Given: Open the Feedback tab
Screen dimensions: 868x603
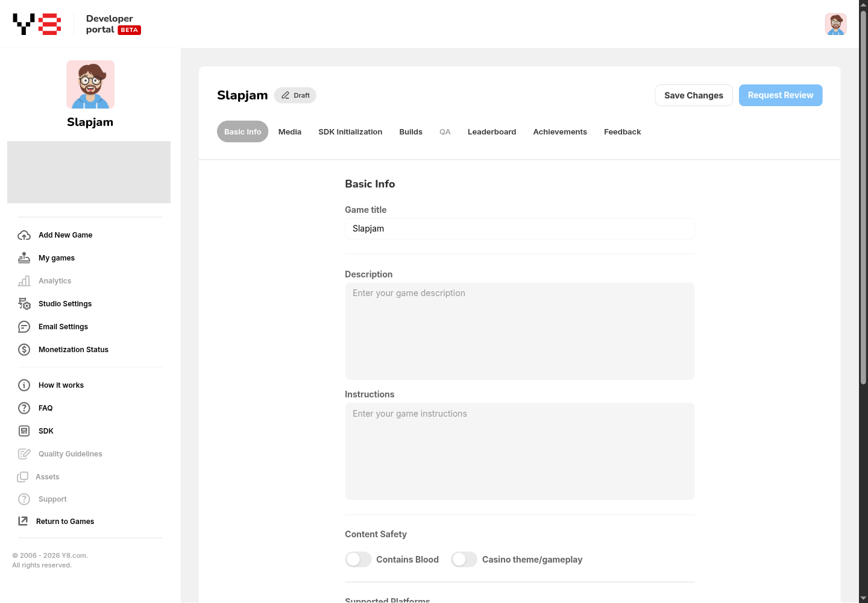Looking at the screenshot, I should pos(622,132).
